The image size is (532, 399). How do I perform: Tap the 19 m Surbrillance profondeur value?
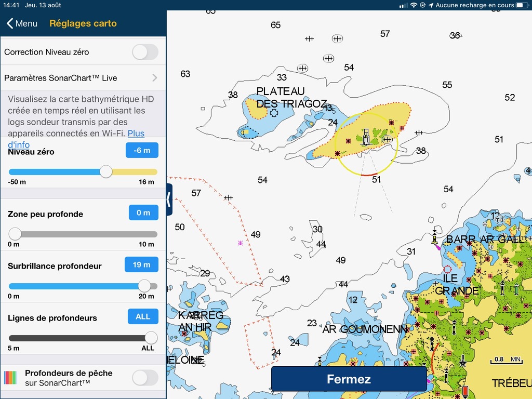[141, 264]
